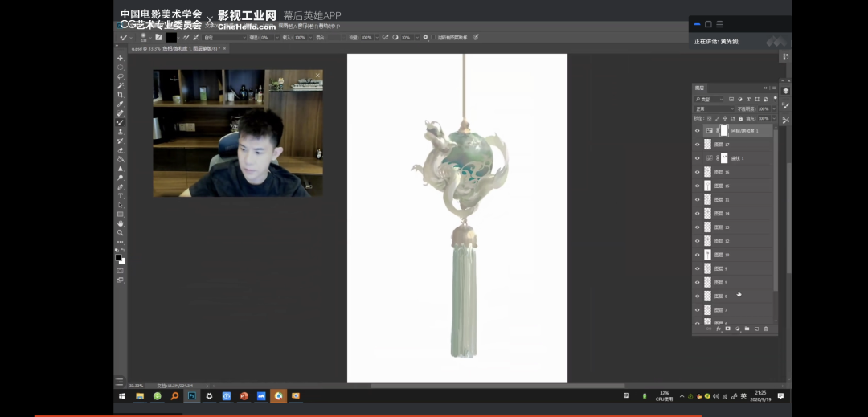This screenshot has height=417, width=868.
Task: Select the Magic Wand tool
Action: pyautogui.click(x=121, y=86)
